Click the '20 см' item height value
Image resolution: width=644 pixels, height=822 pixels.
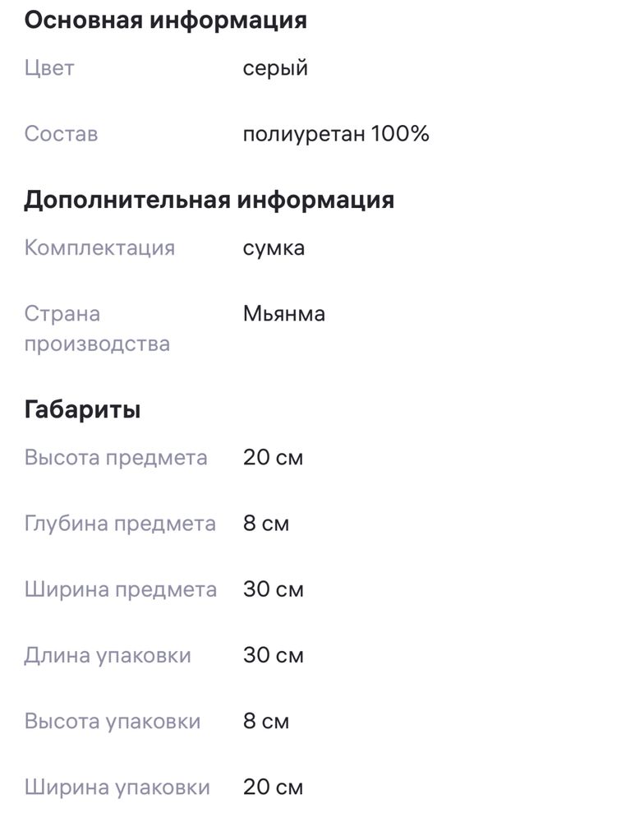tap(273, 458)
